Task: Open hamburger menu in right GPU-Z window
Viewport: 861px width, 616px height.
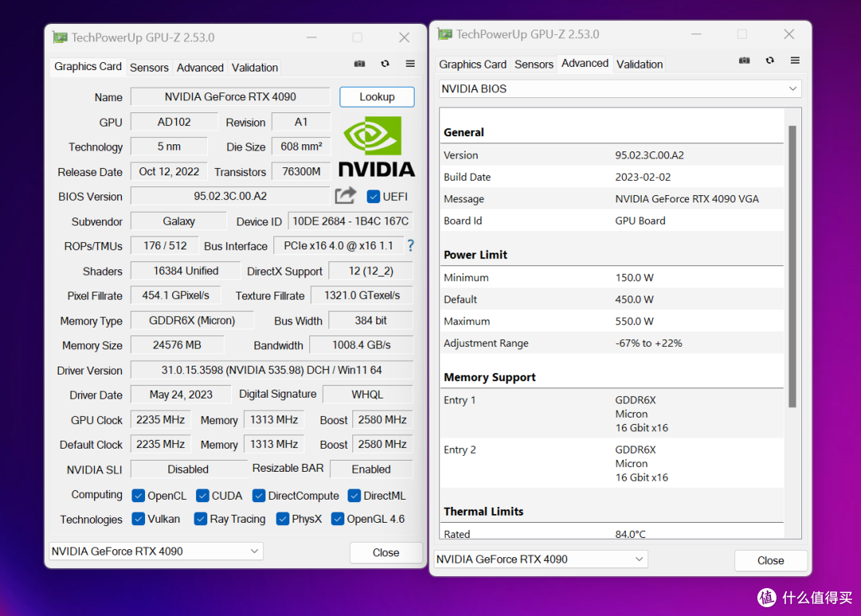Action: [x=795, y=61]
